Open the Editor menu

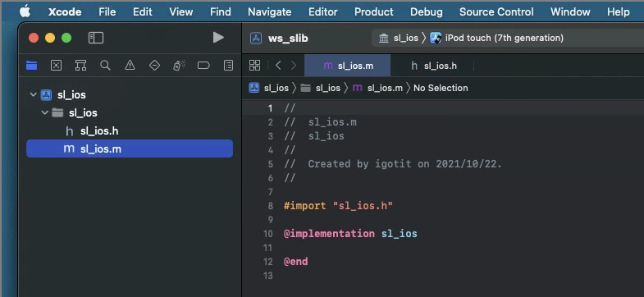click(x=323, y=12)
